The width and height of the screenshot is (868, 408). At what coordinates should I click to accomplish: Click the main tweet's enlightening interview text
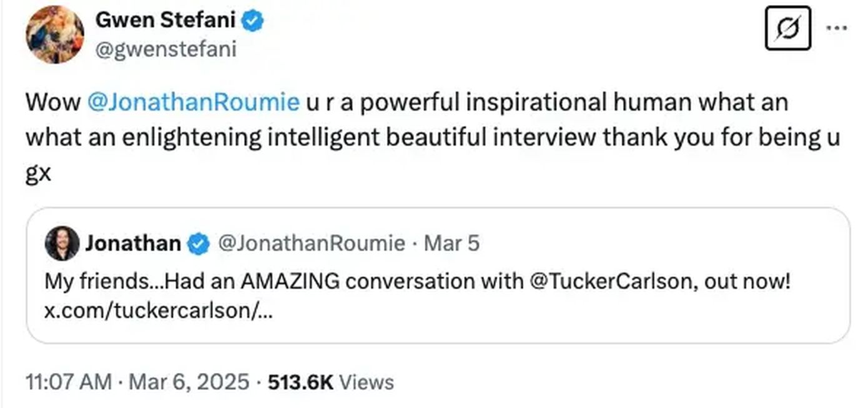point(375,138)
